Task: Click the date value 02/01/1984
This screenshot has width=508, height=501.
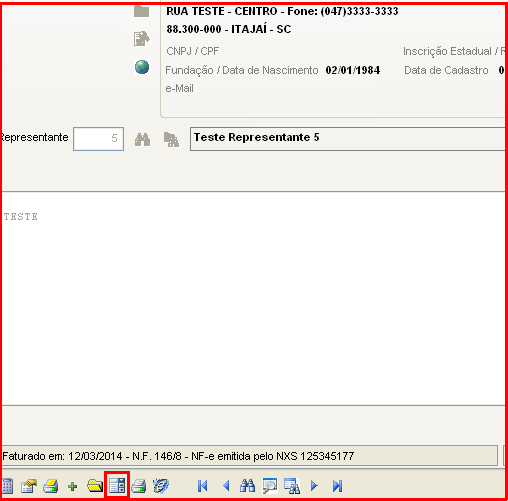Action: pyautogui.click(x=353, y=70)
